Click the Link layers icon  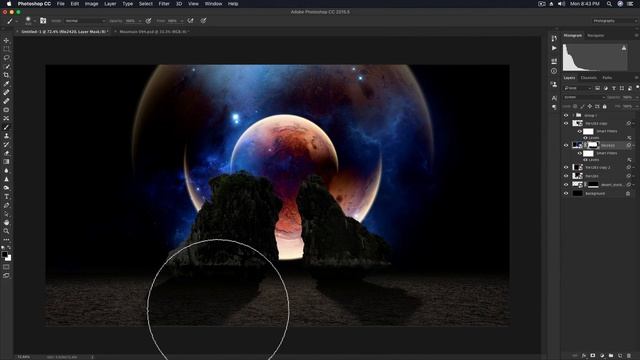pyautogui.click(x=575, y=356)
